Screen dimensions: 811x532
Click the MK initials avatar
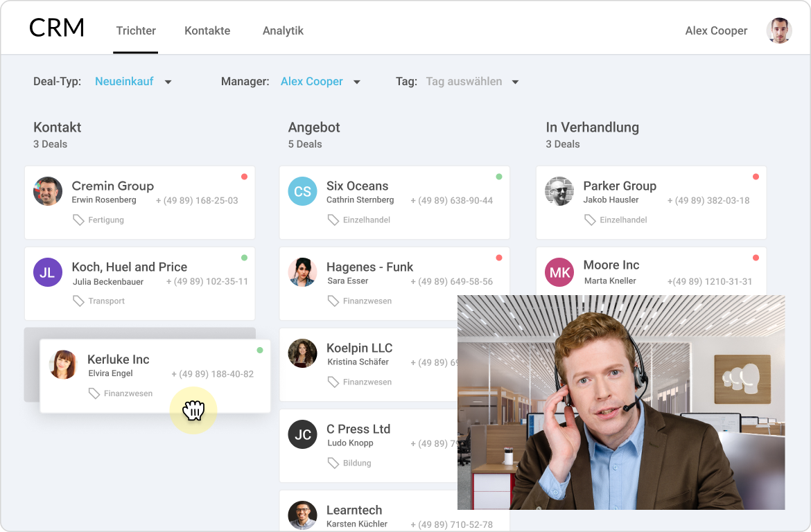coord(559,272)
